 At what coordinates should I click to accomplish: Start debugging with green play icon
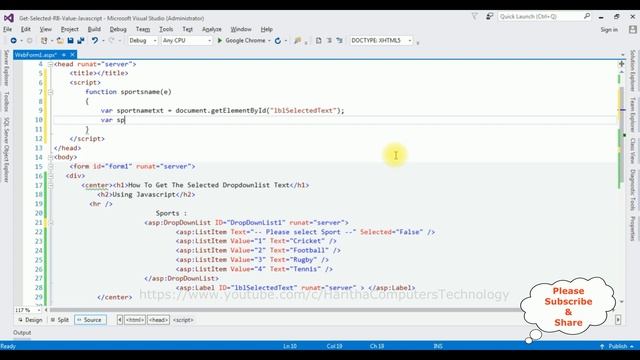pos(220,40)
